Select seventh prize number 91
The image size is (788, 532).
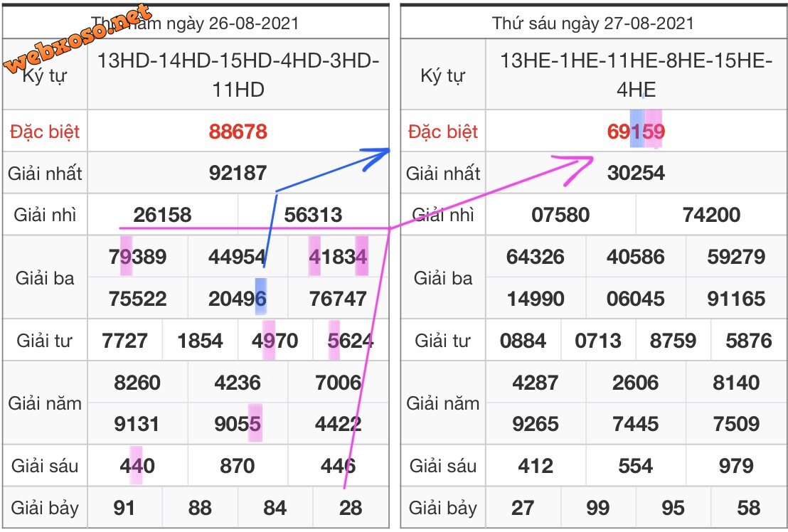coord(124,508)
